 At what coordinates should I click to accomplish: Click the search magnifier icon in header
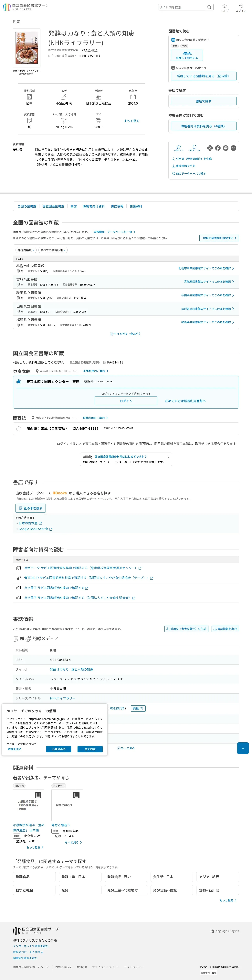click(x=209, y=7)
